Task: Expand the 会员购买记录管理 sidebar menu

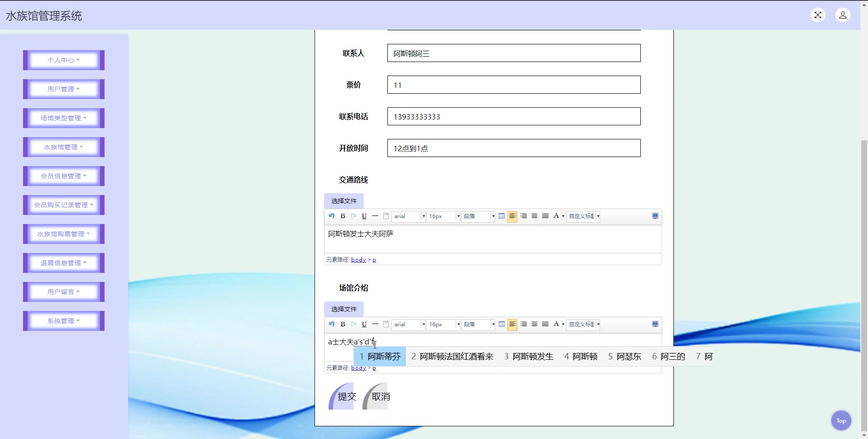Action: click(x=64, y=205)
